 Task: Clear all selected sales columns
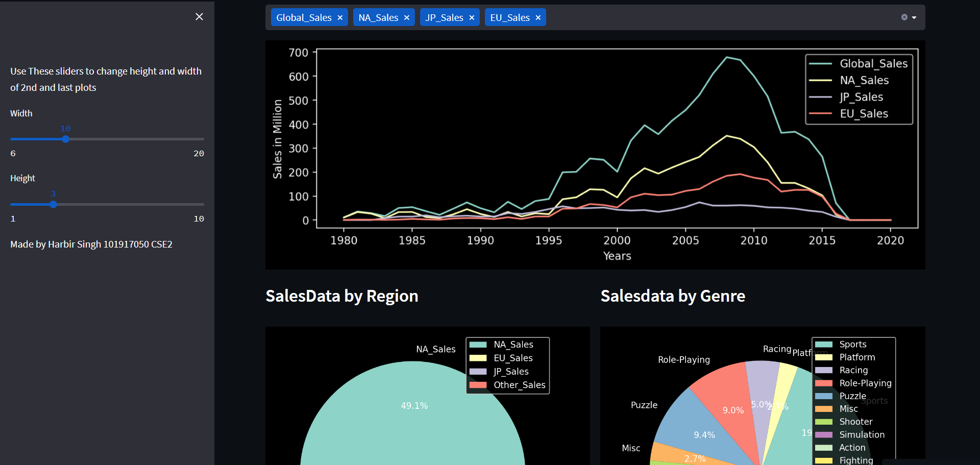point(904,17)
